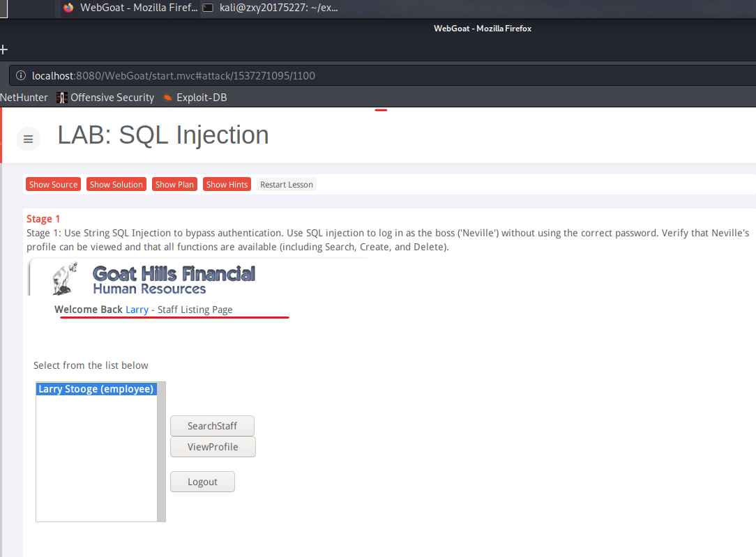Click the Exploit-DB bookmark icon
The image size is (756, 557).
click(168, 98)
